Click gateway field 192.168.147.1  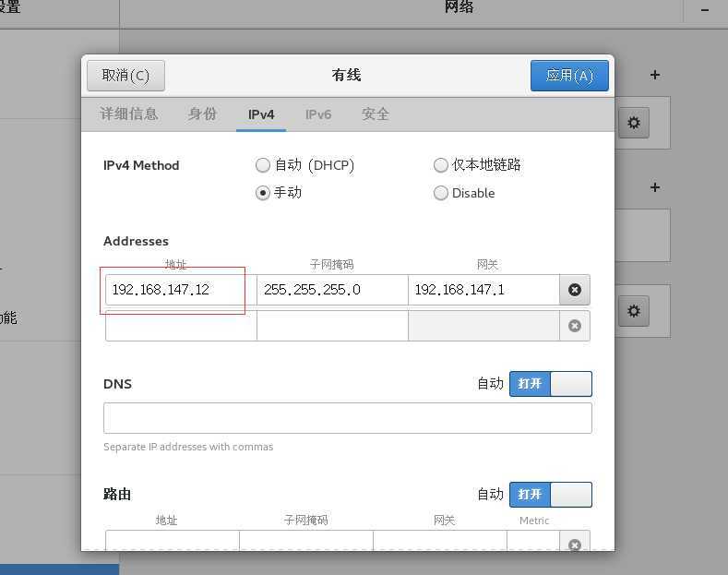point(483,290)
